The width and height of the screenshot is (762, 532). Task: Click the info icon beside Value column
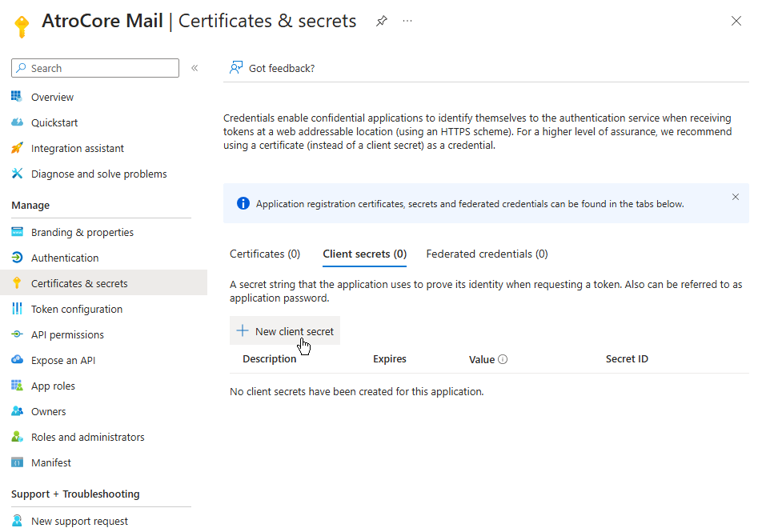[503, 359]
